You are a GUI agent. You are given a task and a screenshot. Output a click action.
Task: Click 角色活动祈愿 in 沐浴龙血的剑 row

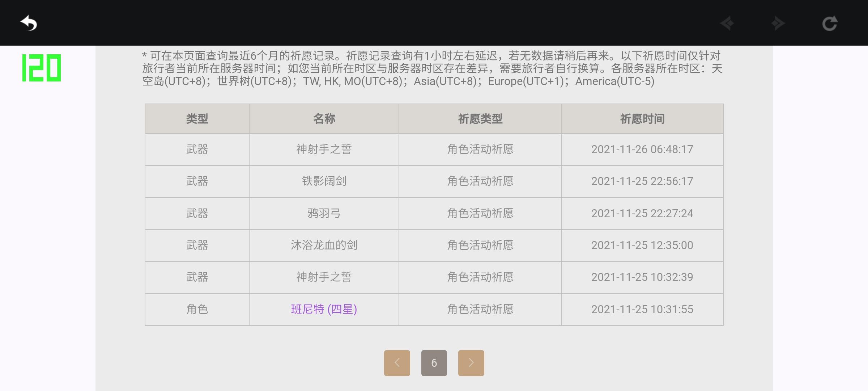(480, 245)
